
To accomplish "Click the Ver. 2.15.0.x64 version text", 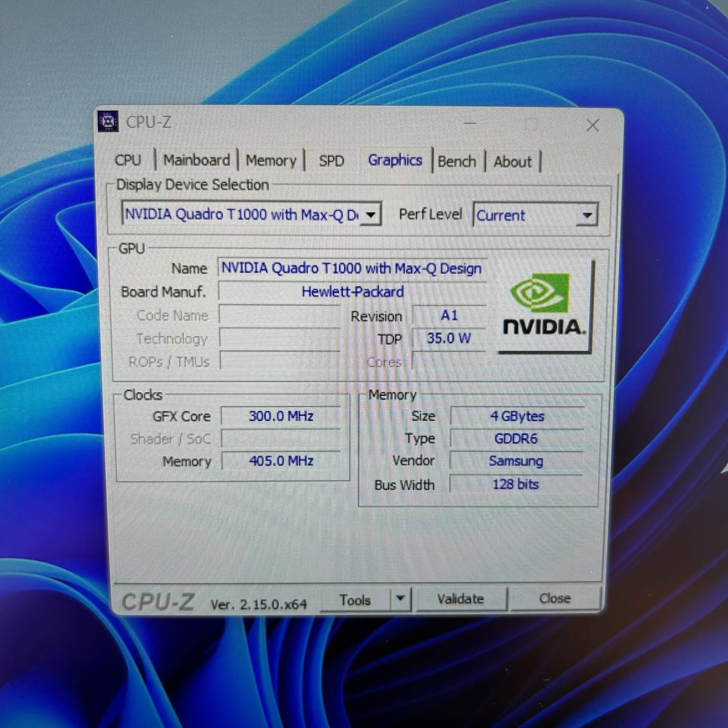I will pyautogui.click(x=259, y=605).
